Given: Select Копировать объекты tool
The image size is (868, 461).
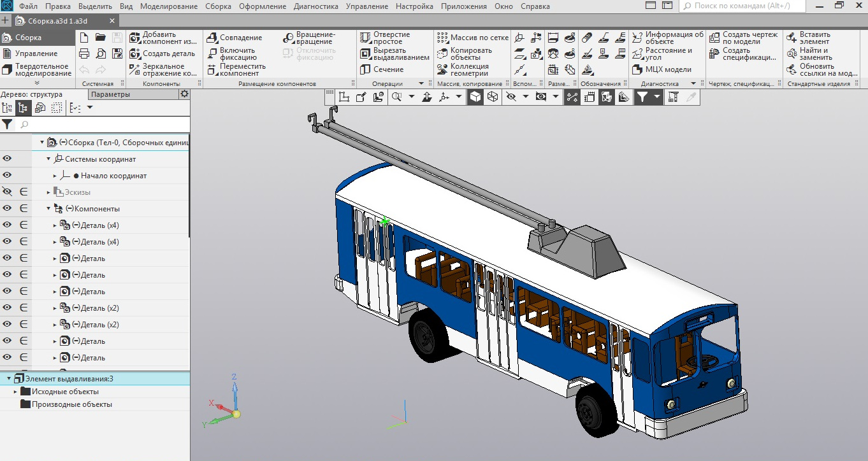Looking at the screenshot, I should click(x=465, y=53).
